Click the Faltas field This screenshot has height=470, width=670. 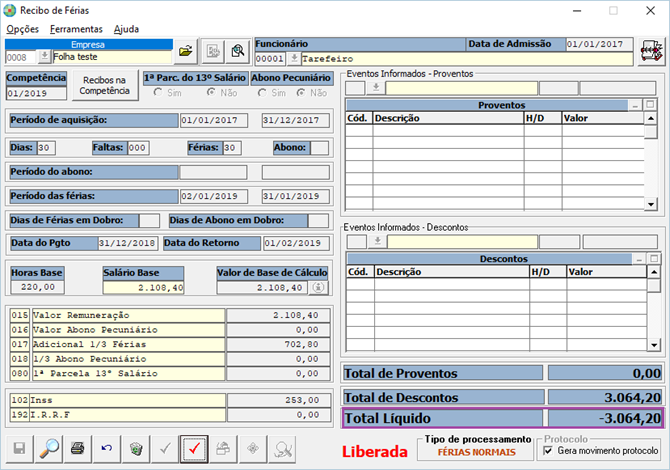[x=138, y=148]
